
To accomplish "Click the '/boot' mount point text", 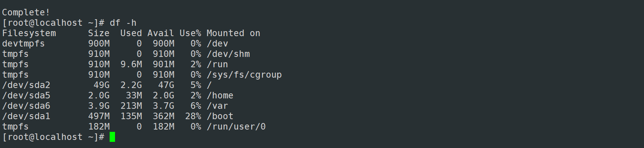I will (x=220, y=116).
